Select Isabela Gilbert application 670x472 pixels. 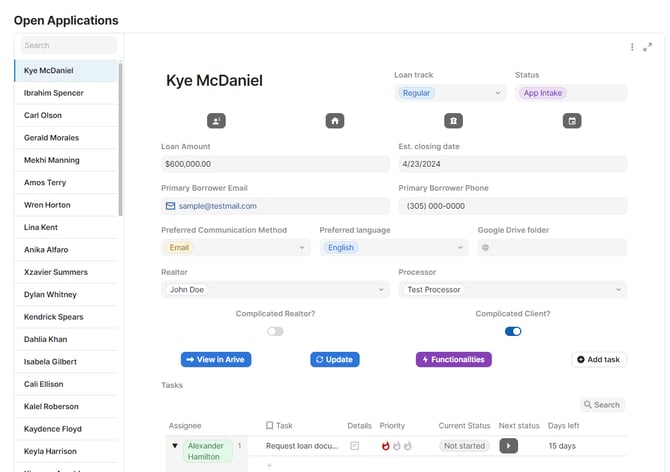click(x=66, y=362)
